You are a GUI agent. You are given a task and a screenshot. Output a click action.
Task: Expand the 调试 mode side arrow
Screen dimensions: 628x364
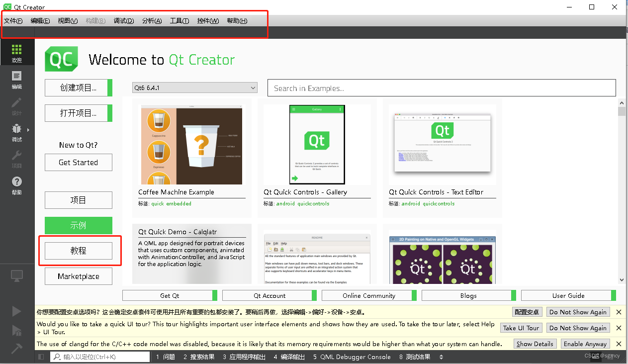point(28,130)
